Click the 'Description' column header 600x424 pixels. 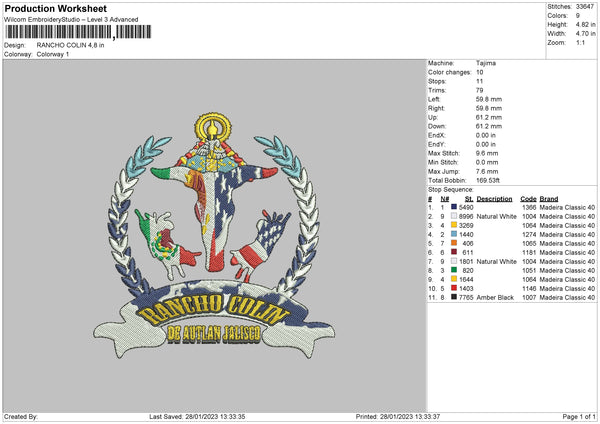click(494, 199)
